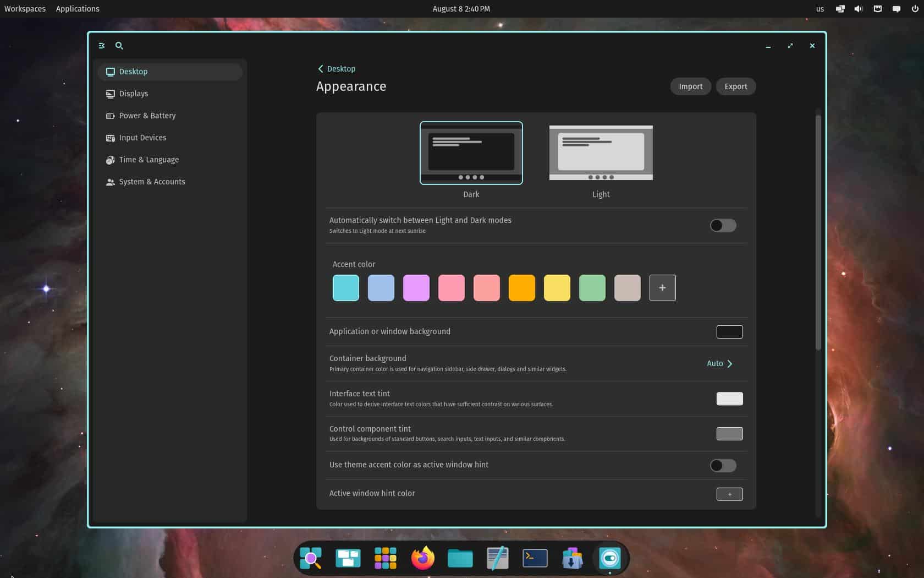
Task: Disable automatic switching between Light and Dark modes
Action: [723, 225]
